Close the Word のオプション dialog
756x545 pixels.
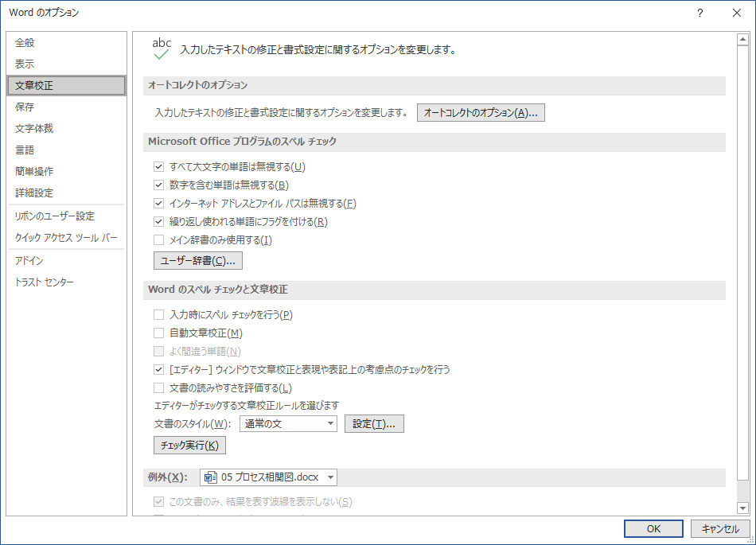click(737, 13)
